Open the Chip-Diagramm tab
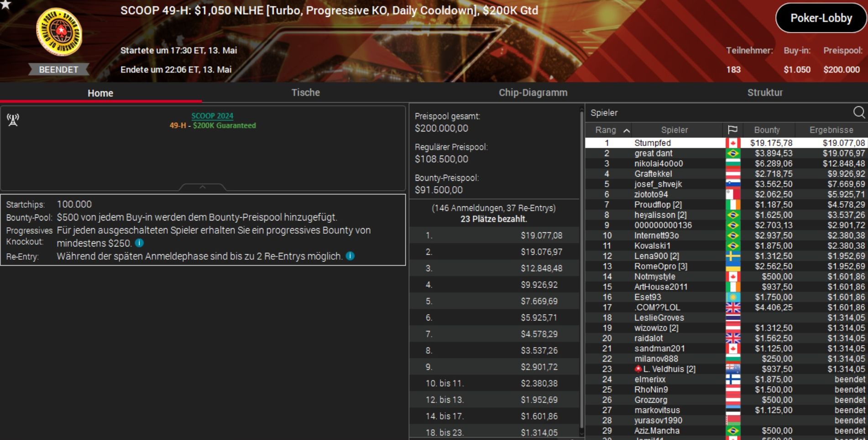868x440 pixels. pos(533,93)
